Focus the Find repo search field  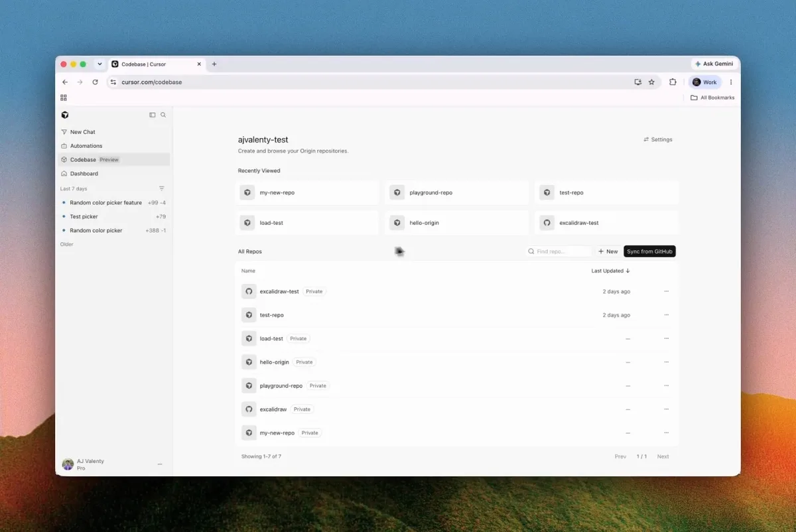tap(559, 251)
